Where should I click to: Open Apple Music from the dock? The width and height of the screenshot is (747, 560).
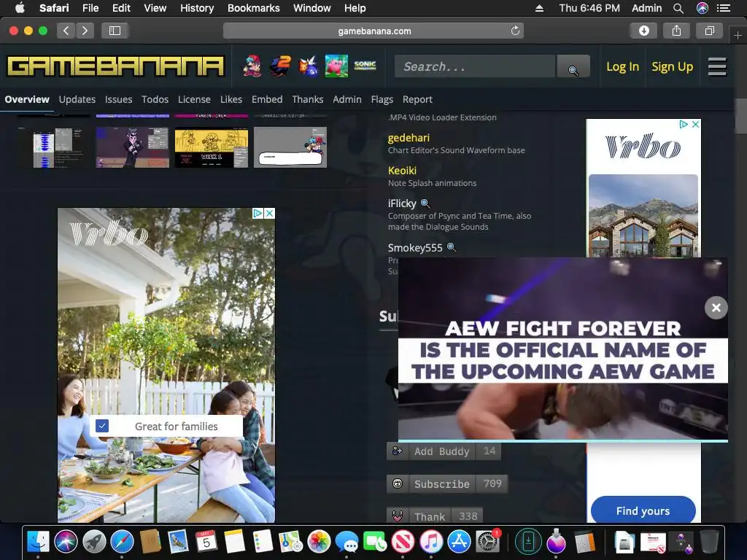pyautogui.click(x=431, y=542)
